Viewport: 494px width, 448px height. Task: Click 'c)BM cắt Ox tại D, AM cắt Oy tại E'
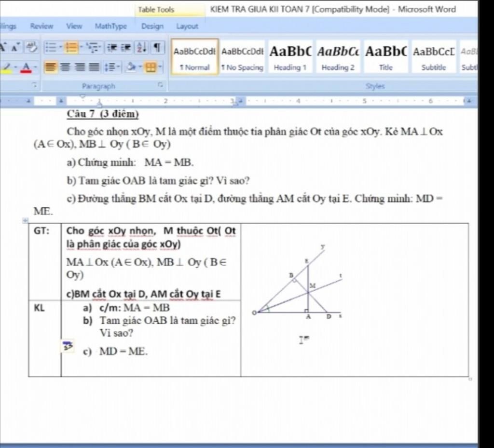click(143, 294)
